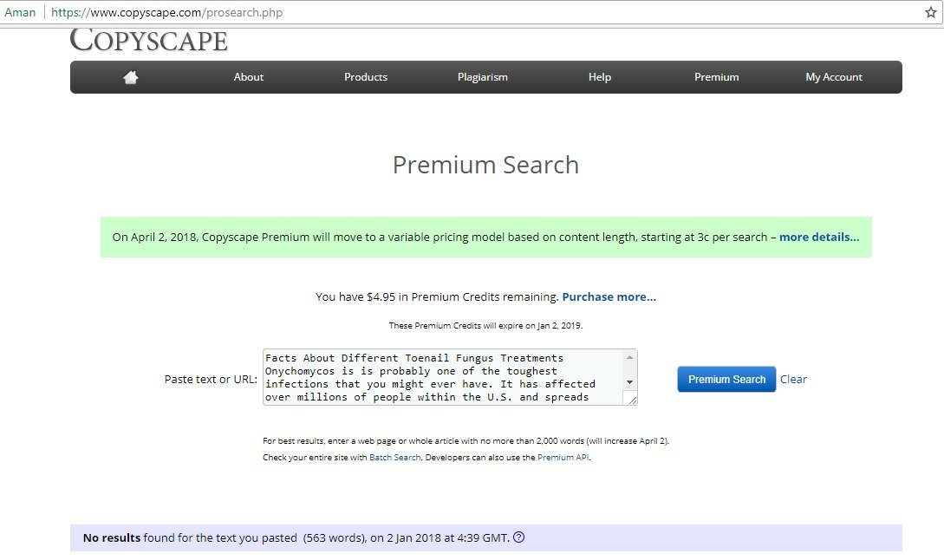Click the Aman profile label
This screenshot has width=944, height=560.
[x=20, y=12]
